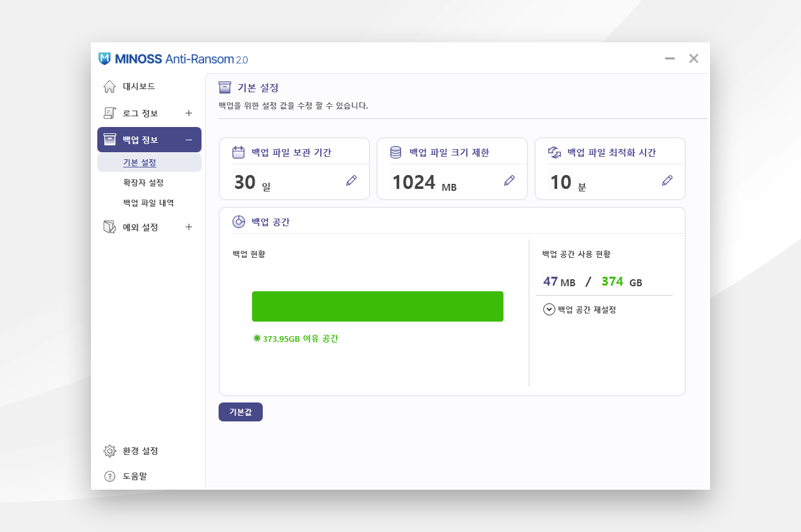Click the dashboard home icon
The image size is (801, 532).
pos(109,87)
